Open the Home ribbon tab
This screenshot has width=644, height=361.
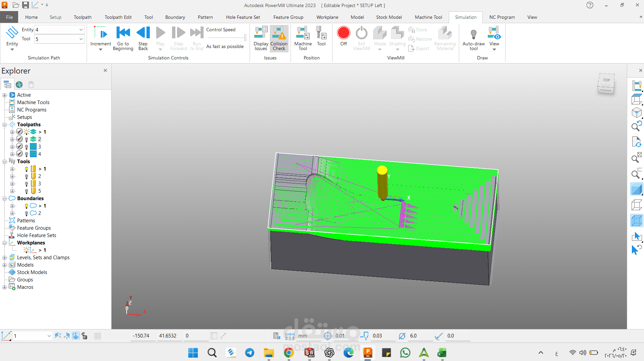coord(31,17)
